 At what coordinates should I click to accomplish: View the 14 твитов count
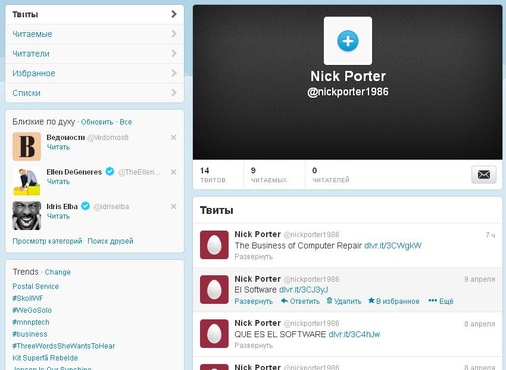[213, 175]
